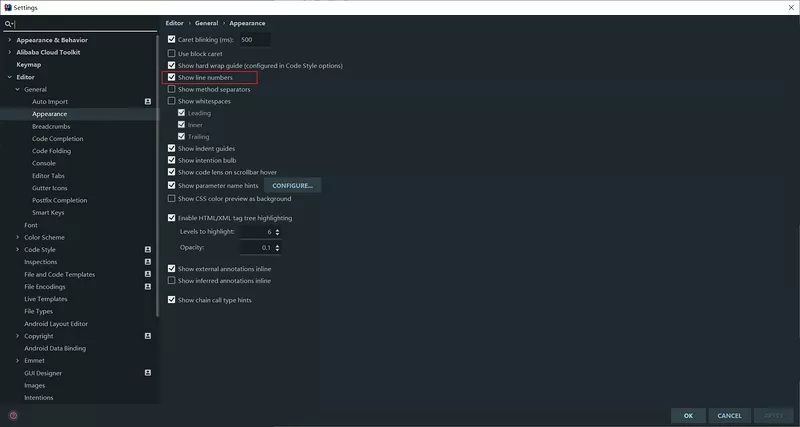Enable Show method separators
The image size is (800, 427).
(171, 89)
